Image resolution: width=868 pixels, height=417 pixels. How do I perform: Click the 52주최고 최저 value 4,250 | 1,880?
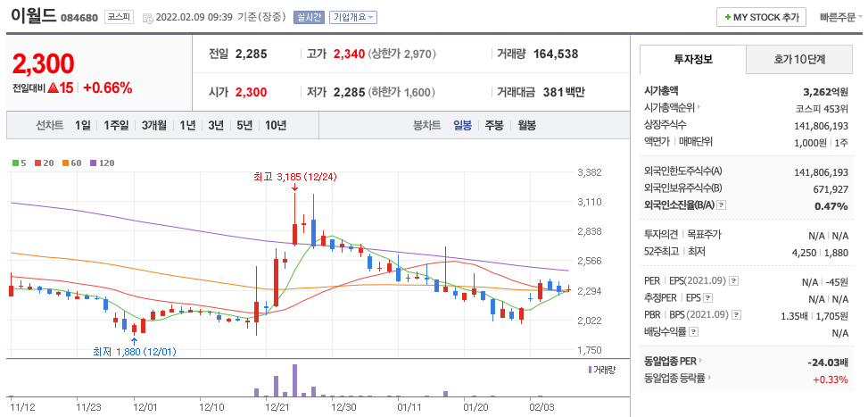click(x=821, y=253)
